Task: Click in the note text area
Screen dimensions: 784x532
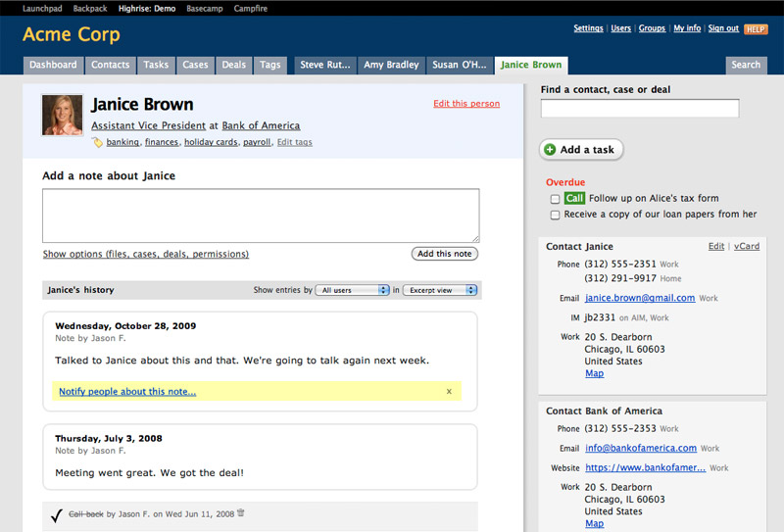Action: point(261,216)
